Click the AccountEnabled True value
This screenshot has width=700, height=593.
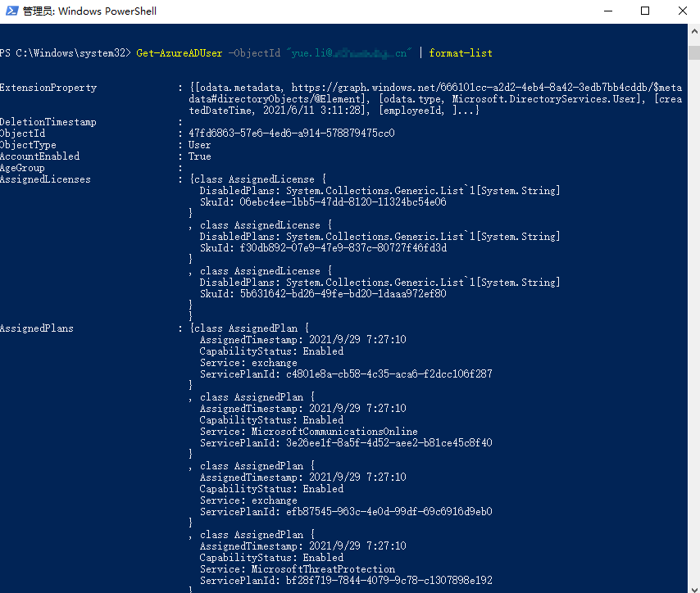pyautogui.click(x=199, y=156)
